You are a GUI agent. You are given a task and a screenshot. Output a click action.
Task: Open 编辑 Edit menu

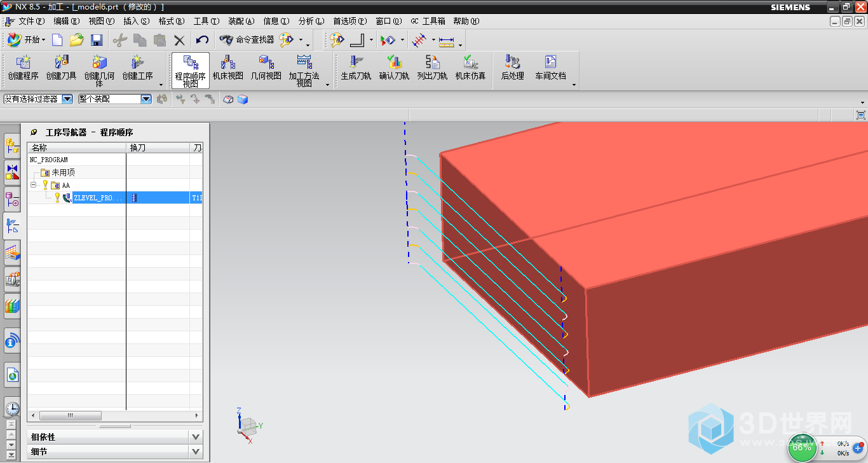pos(66,21)
